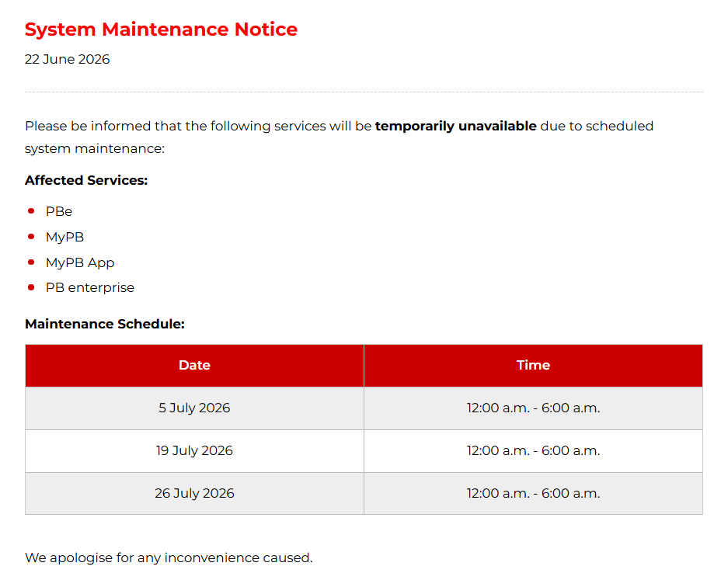Viewport: 728px width, 580px height.
Task: Click the Date column header
Action: (194, 366)
